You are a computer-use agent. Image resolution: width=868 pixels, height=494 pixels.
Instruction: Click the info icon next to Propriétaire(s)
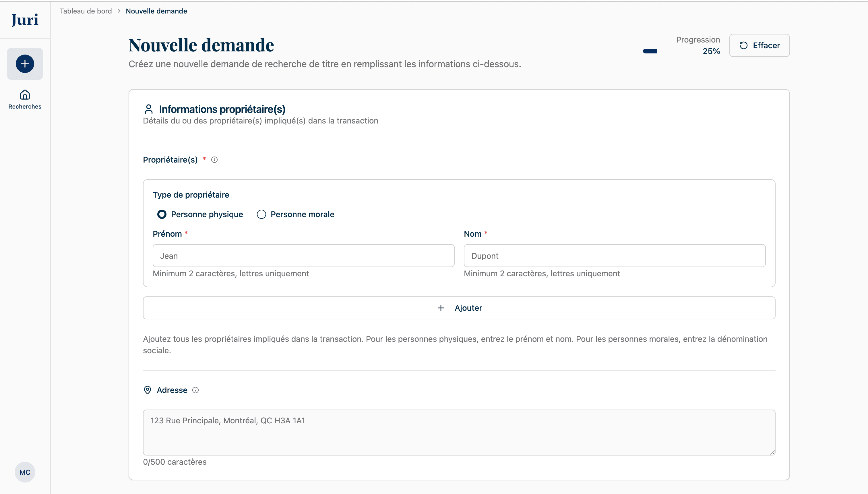(x=214, y=159)
